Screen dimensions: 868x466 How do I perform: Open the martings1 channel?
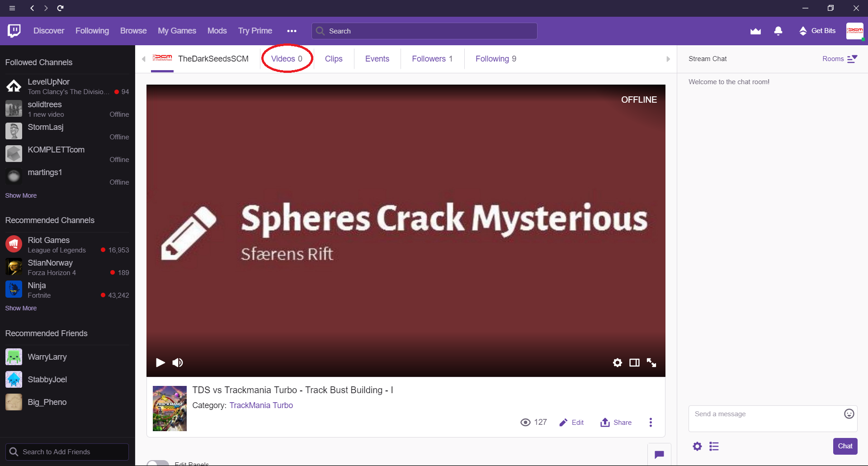click(67, 177)
